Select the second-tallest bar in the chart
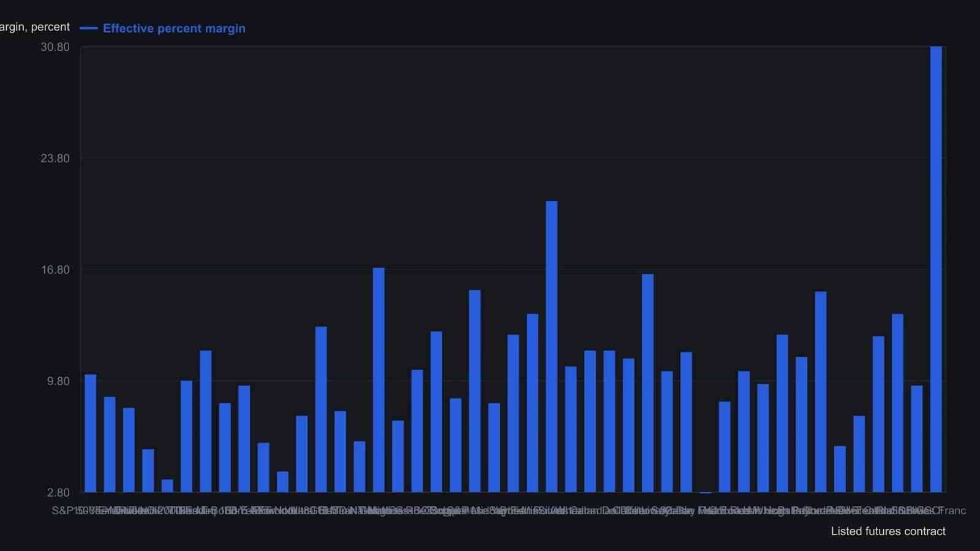 [x=551, y=347]
